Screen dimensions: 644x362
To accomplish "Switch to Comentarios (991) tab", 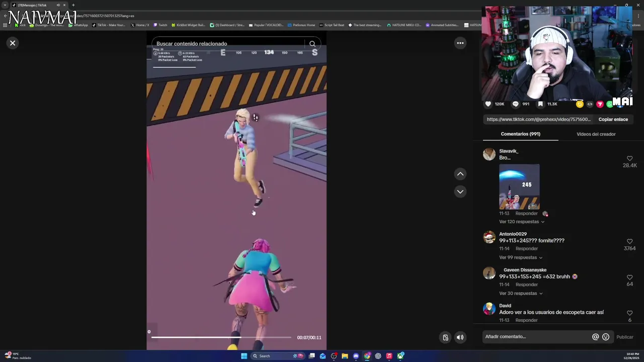I will point(520,134).
